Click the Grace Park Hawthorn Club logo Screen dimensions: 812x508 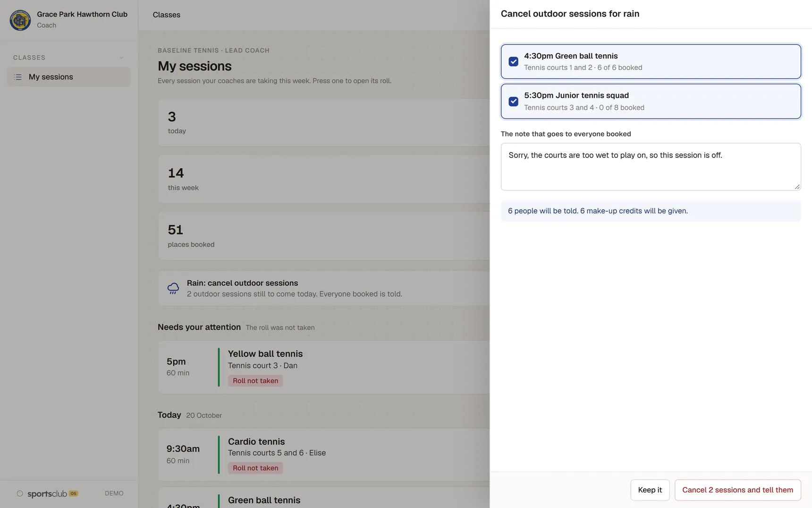point(20,20)
